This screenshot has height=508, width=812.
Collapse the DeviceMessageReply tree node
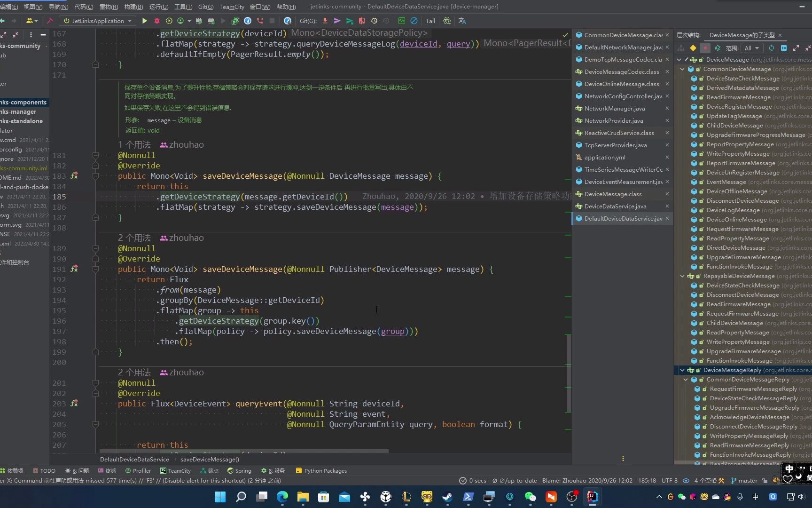[683, 370]
